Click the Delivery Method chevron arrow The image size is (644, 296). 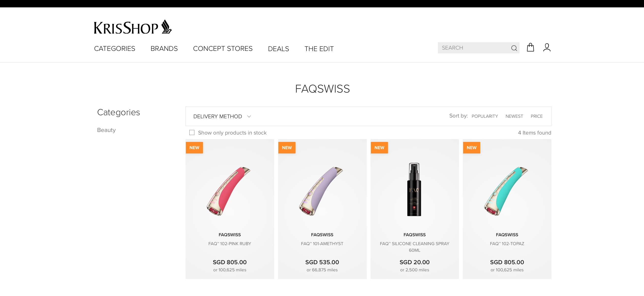pos(249,116)
